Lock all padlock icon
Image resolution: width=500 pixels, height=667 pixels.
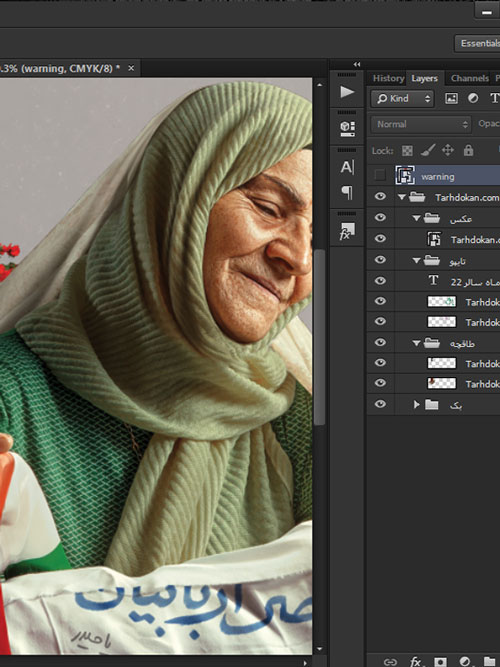tap(469, 150)
